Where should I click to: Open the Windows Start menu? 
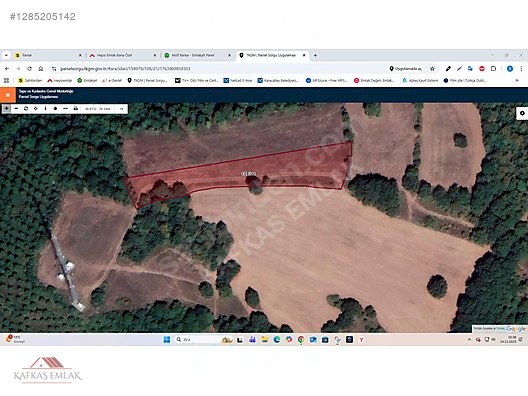(167, 339)
